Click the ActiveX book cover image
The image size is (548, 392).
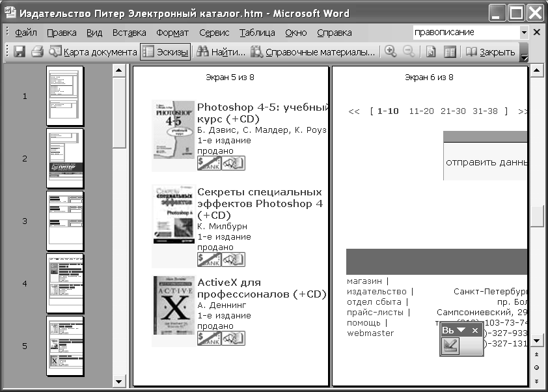174,305
